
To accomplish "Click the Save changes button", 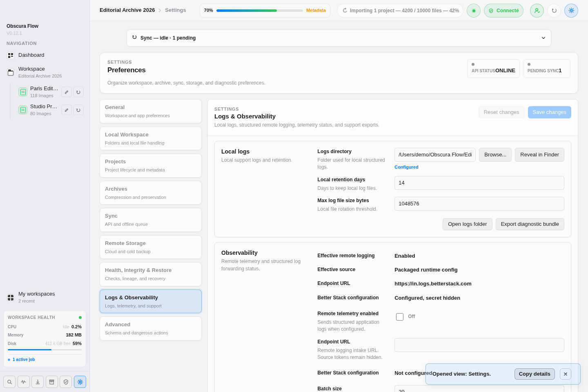I will [x=550, y=112].
